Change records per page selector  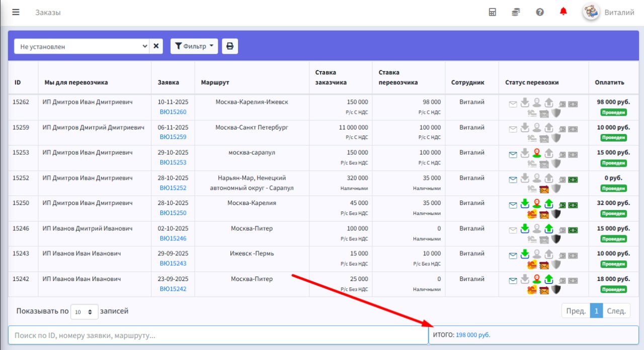coord(85,312)
